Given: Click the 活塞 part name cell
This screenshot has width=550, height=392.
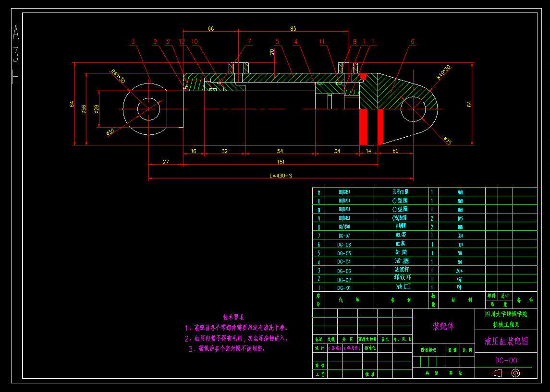Looking at the screenshot, I should coord(402,261).
